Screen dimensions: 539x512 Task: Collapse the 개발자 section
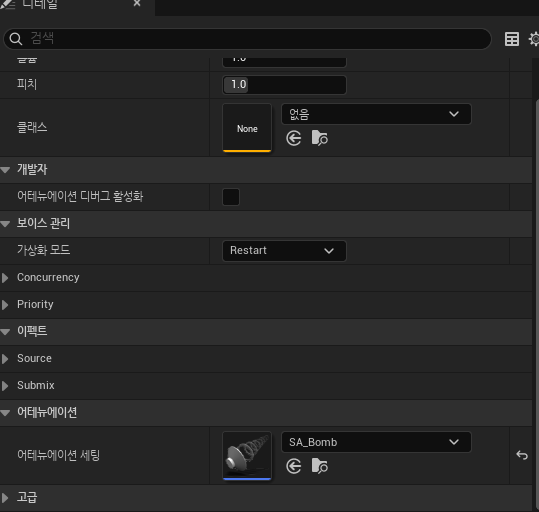coord(5,170)
